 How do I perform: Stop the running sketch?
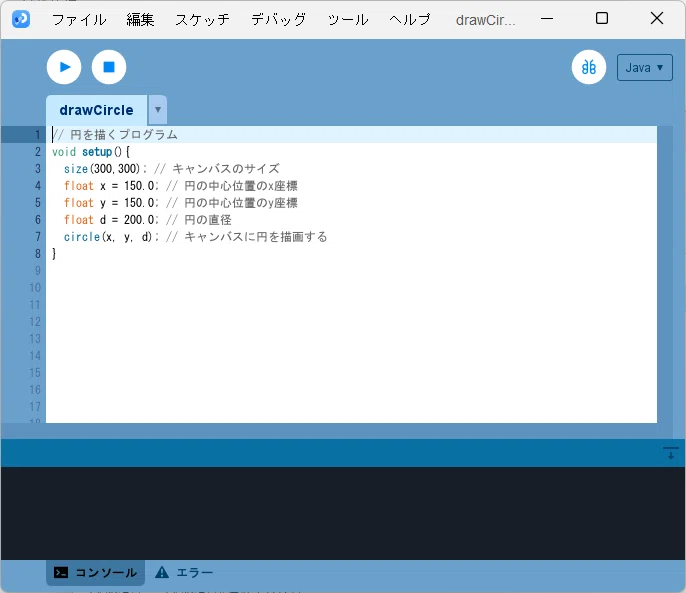(109, 67)
